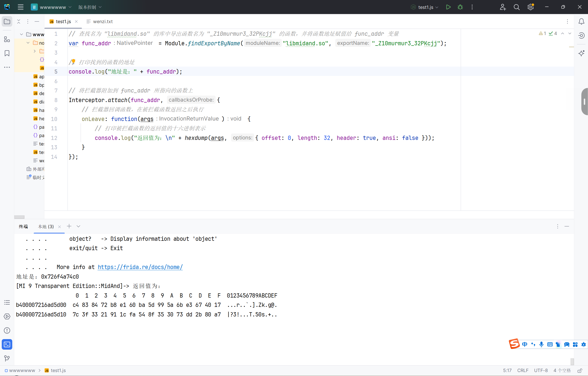Open the AI Assistant sparkle icon
The height and width of the screenshot is (376, 588).
(x=581, y=53)
